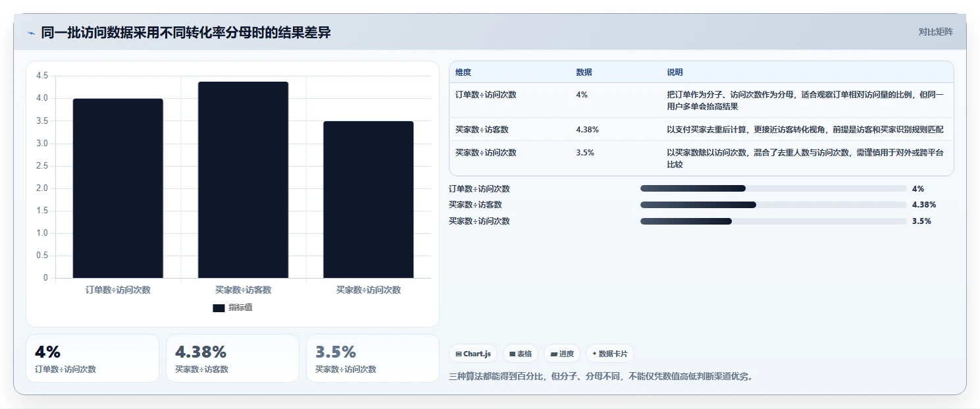
Task: Click description starting 把订单作为分子
Action: click(x=806, y=101)
